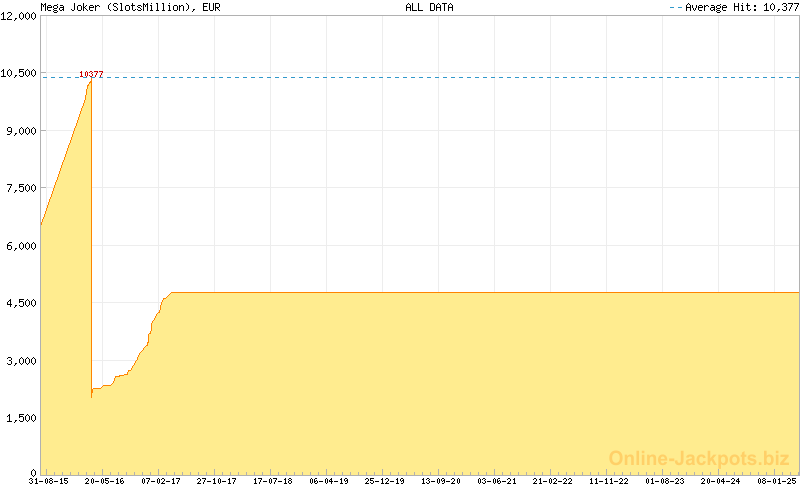Click the 17-07-18 date on x-axis
The image size is (800, 490).
click(x=273, y=481)
